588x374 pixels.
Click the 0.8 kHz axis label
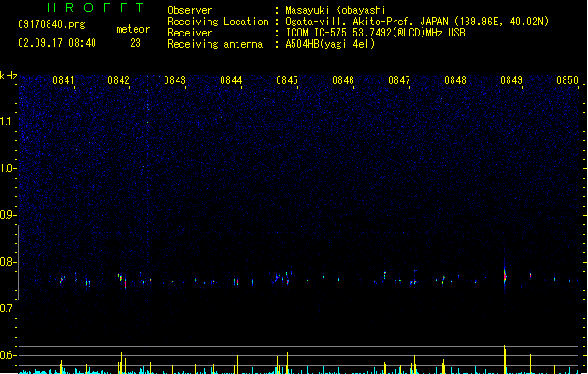[7, 262]
